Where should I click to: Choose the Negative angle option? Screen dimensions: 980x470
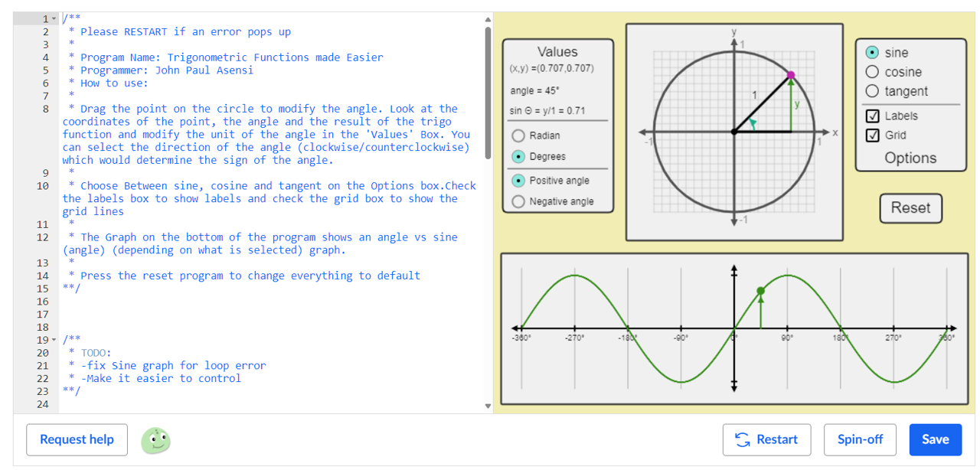pos(518,201)
